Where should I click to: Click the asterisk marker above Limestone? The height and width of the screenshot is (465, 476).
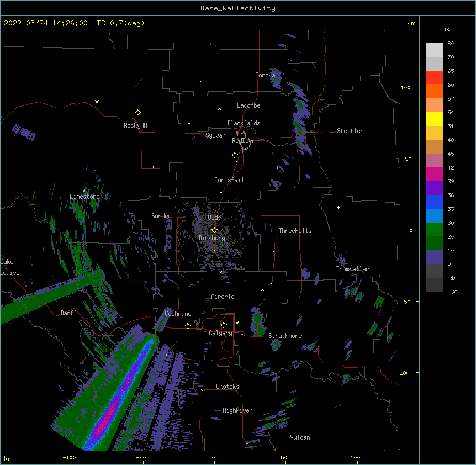pyautogui.click(x=85, y=191)
